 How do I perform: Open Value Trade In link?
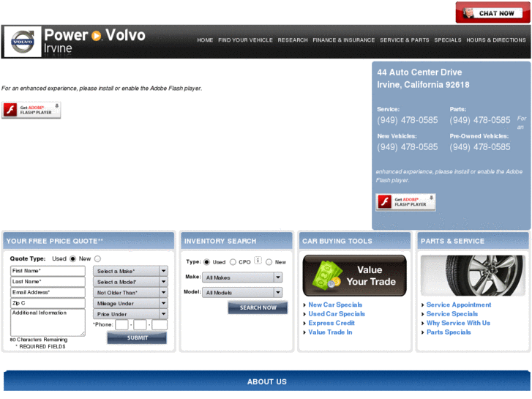point(330,332)
